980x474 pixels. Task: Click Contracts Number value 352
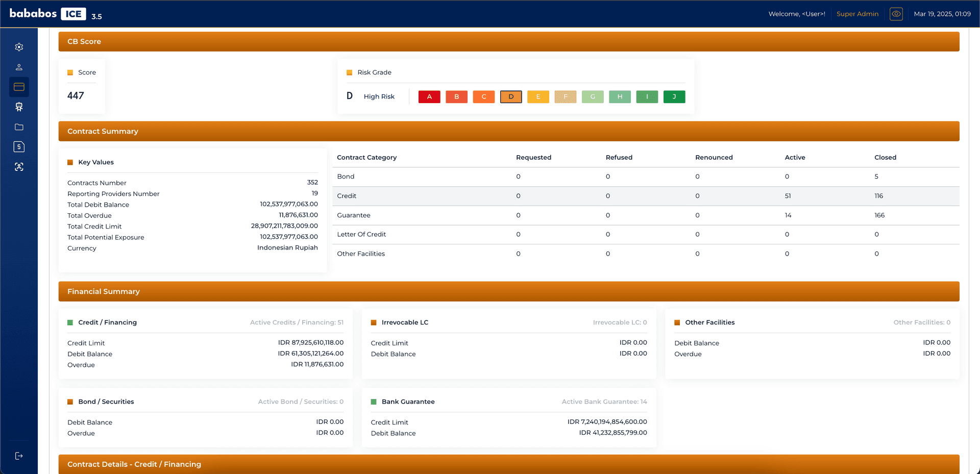coord(312,182)
